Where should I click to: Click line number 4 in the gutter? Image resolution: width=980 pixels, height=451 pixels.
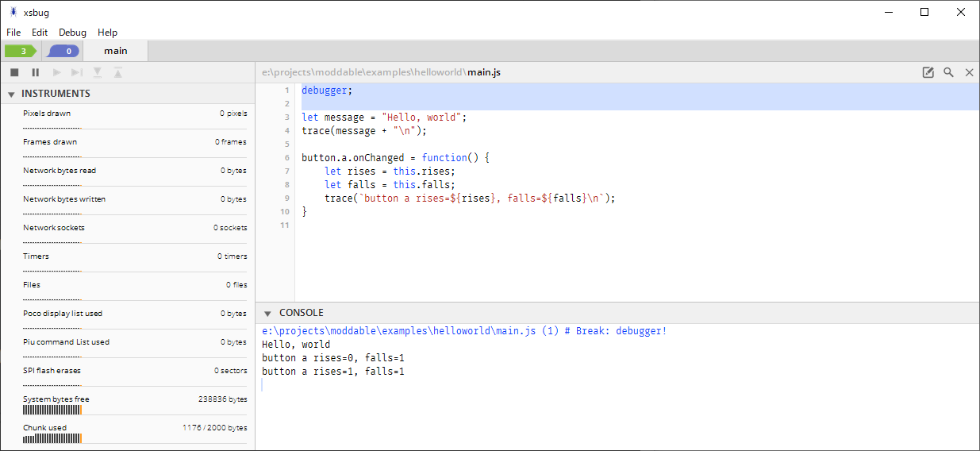point(287,131)
